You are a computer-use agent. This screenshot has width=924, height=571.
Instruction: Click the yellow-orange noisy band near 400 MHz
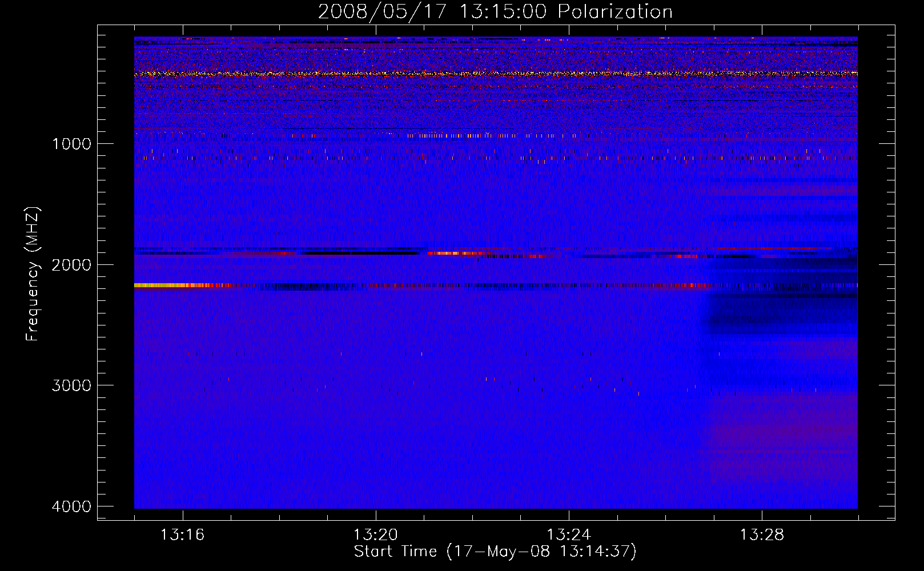coord(496,74)
